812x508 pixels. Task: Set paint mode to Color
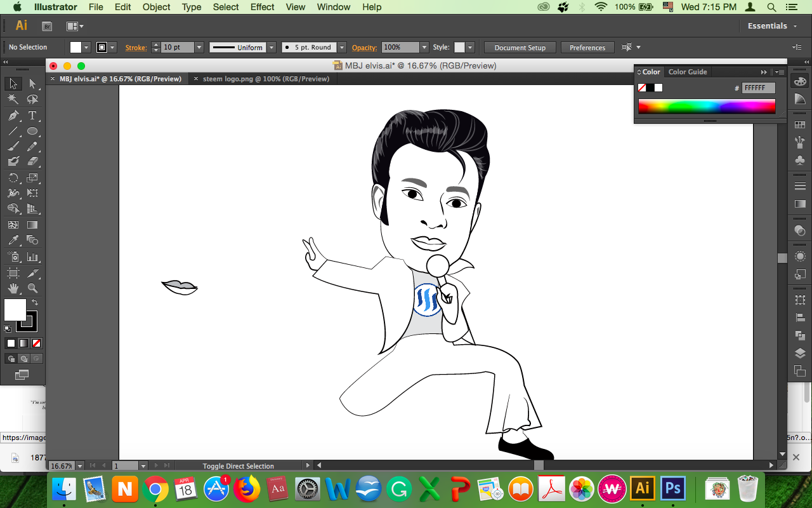11,343
